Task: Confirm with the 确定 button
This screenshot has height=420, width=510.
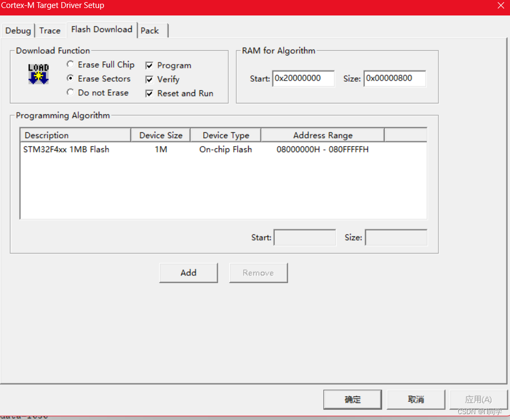Action: click(353, 399)
